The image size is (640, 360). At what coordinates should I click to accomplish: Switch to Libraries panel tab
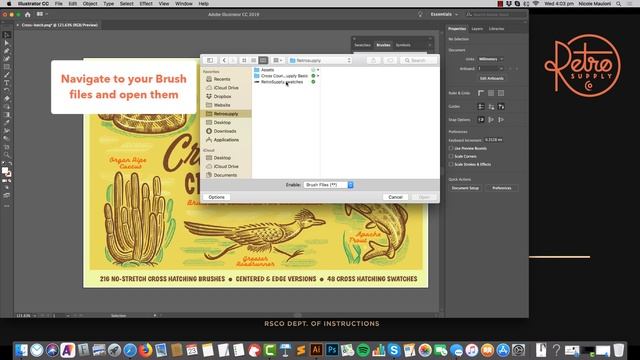496,29
